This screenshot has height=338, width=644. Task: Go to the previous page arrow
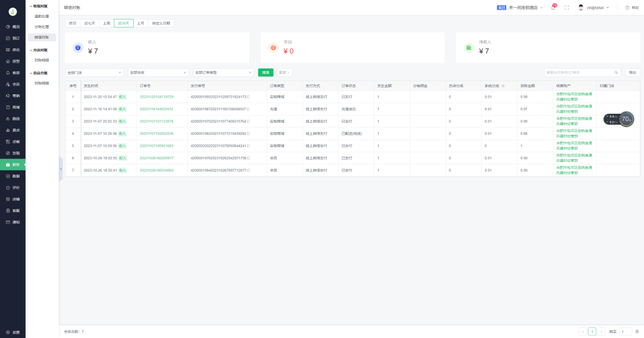(583, 331)
